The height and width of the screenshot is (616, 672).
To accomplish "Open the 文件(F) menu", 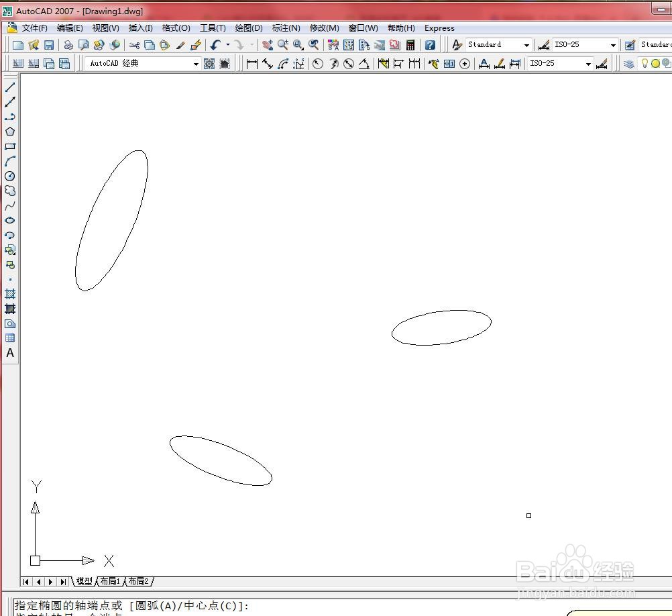I will (x=34, y=28).
